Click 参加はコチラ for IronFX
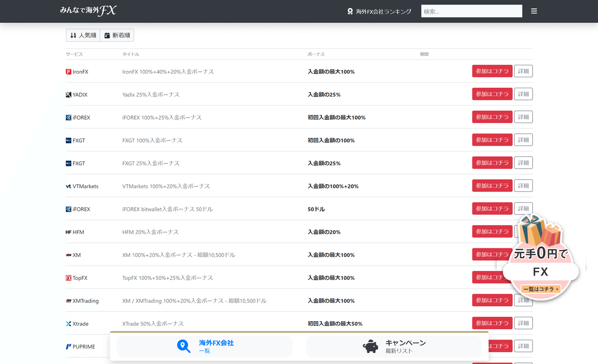Screen dimensions: 598x364 pos(492,71)
